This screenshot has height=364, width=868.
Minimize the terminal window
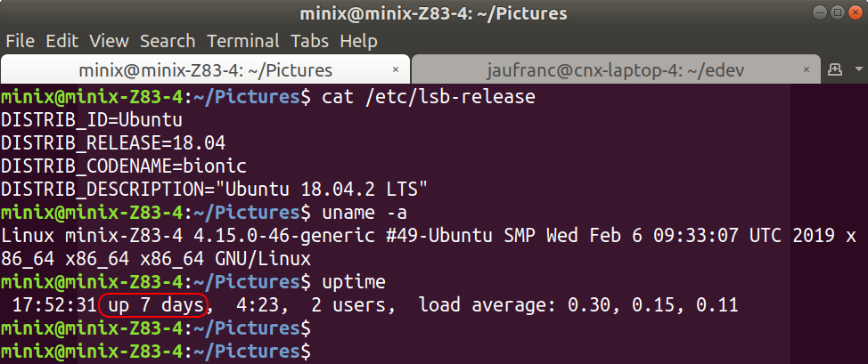tap(821, 12)
